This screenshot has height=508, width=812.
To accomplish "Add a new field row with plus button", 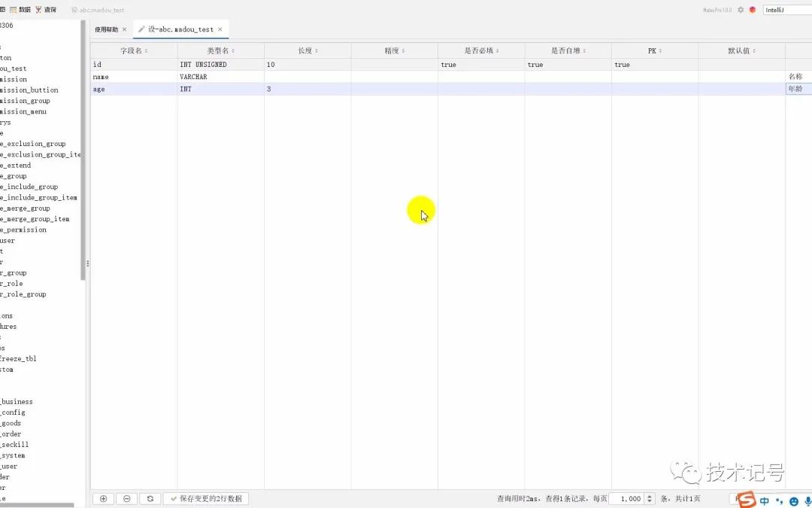I will [104, 499].
